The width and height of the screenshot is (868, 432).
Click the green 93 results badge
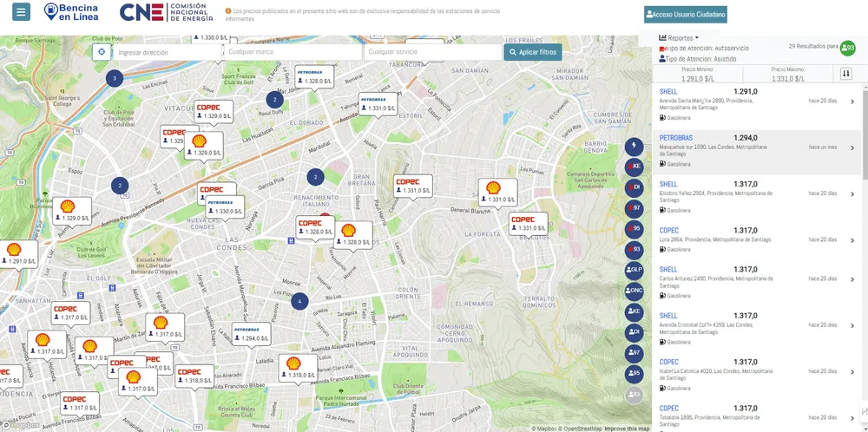click(x=847, y=48)
